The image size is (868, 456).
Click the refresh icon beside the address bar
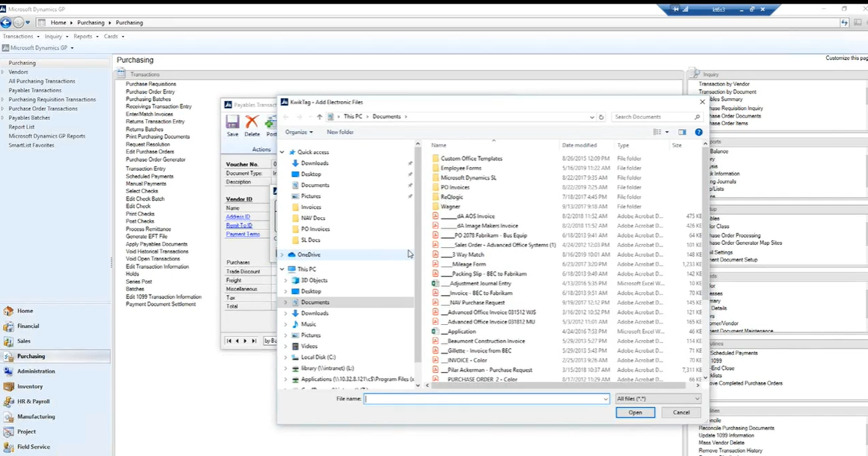(x=601, y=117)
